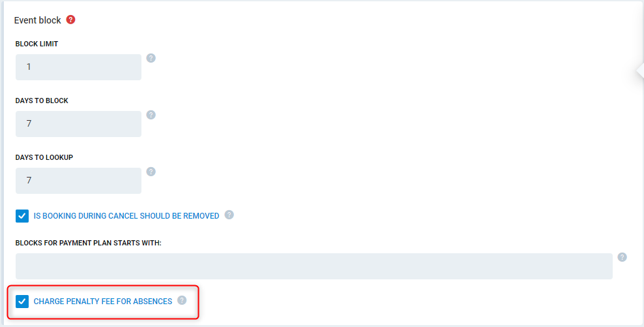This screenshot has width=644, height=327.
Task: Click the Block Limit input field
Action: 78,67
